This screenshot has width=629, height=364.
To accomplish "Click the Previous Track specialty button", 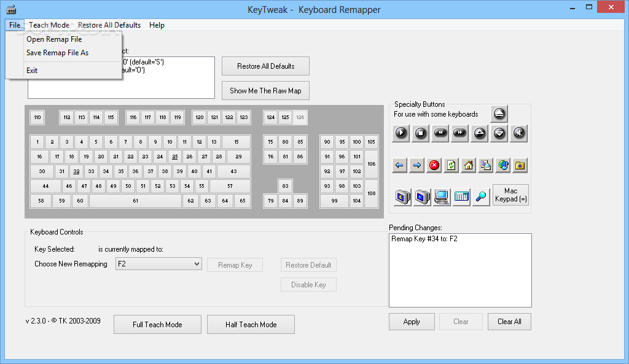I will (440, 133).
